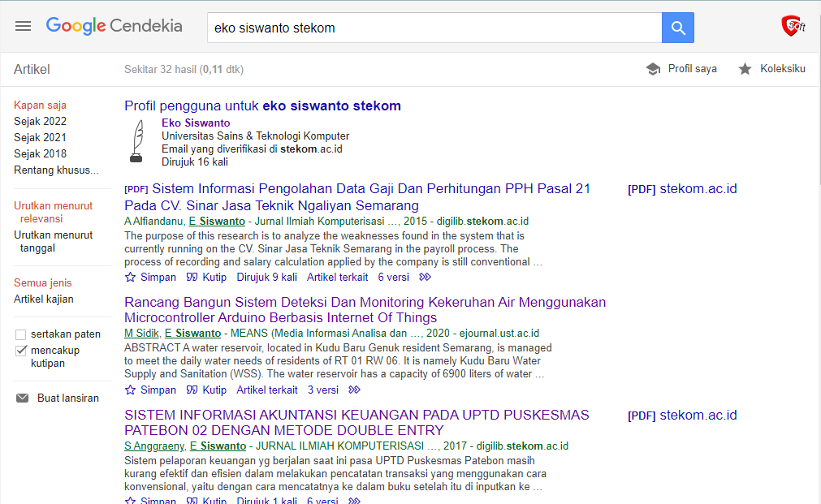Click the envelope icon for Buat lansiran
The width and height of the screenshot is (821, 504).
click(x=23, y=398)
